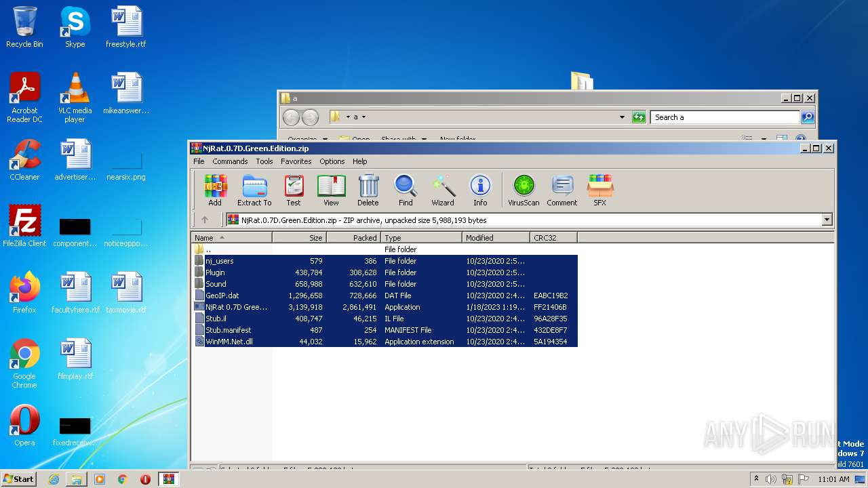Click the Search a field in Explorer
This screenshot has width=868, height=488.
(x=725, y=117)
